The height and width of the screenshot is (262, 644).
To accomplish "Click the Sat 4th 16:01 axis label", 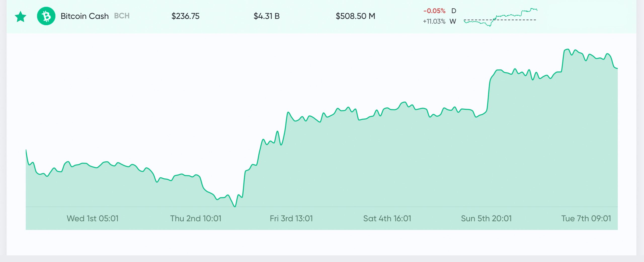I will click(x=387, y=218).
